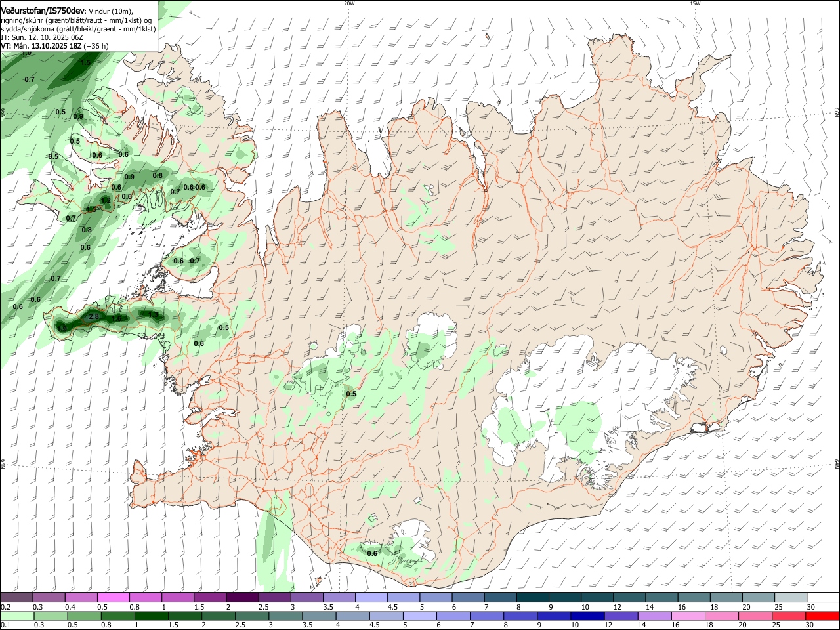This screenshot has width=840, height=630.
Task: Select the violet 12–14 rain legend swatch
Action: coord(621,616)
